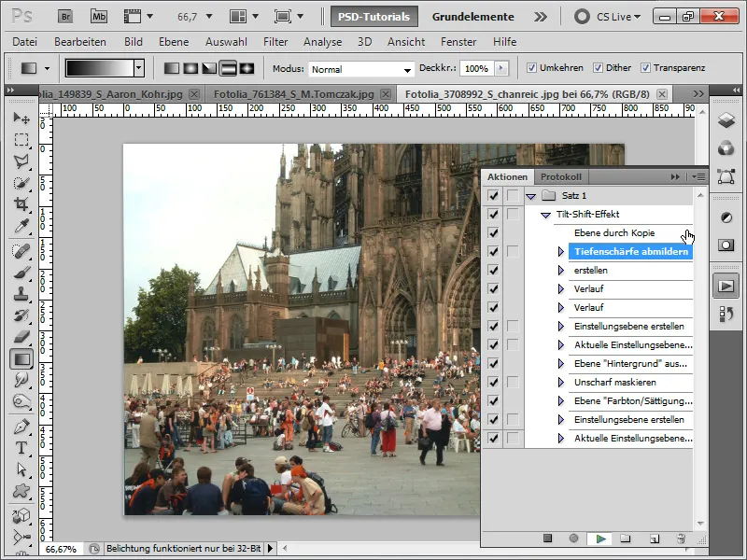The image size is (747, 560).
Task: Toggle the checkmark for Tilt-Shift-Effekt
Action: (x=494, y=215)
